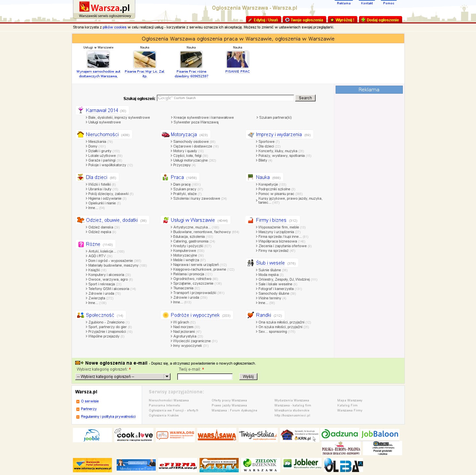476x475 pixels.
Task: Click the Usługi w Warszawie icon
Action: [165, 220]
